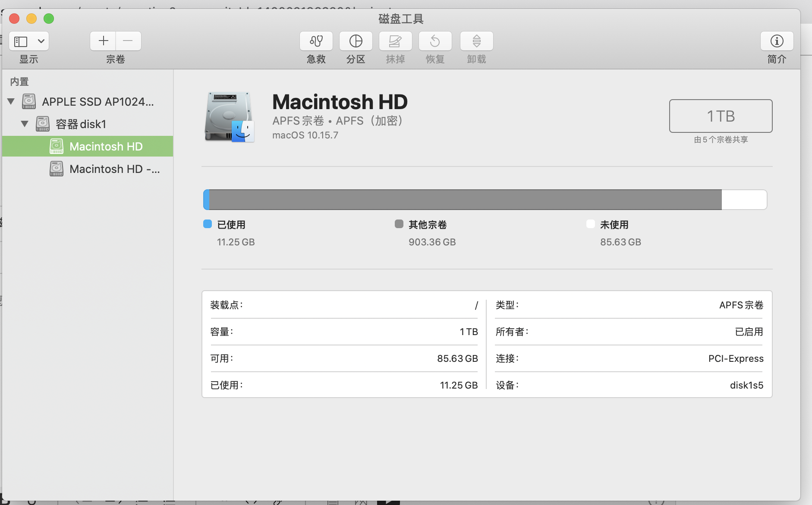Click the gray 其他宗卷 usage bar segment
This screenshot has height=505, width=812.
[x=465, y=200]
